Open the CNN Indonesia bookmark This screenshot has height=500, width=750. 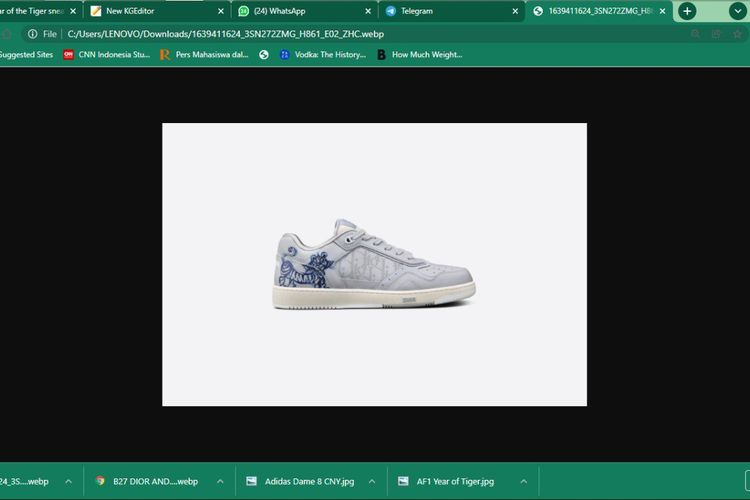tap(106, 54)
